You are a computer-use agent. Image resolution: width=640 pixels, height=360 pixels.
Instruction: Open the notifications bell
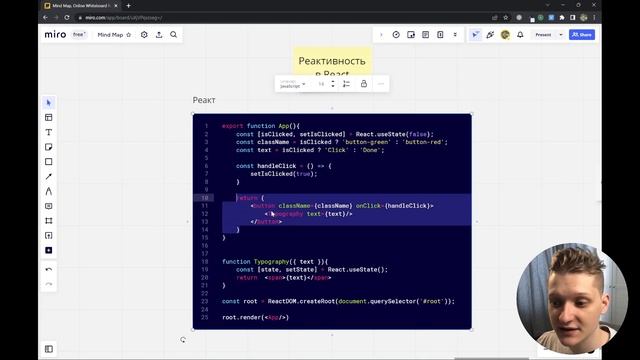520,35
